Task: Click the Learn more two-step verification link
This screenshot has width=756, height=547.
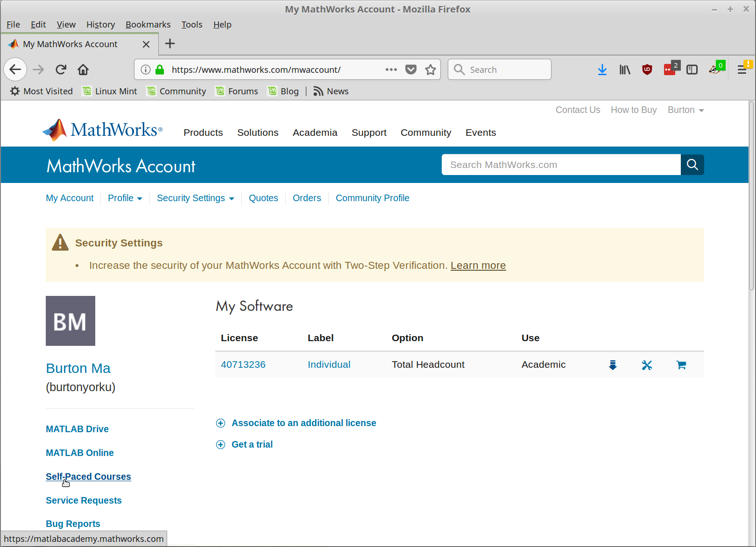Action: [x=478, y=266]
